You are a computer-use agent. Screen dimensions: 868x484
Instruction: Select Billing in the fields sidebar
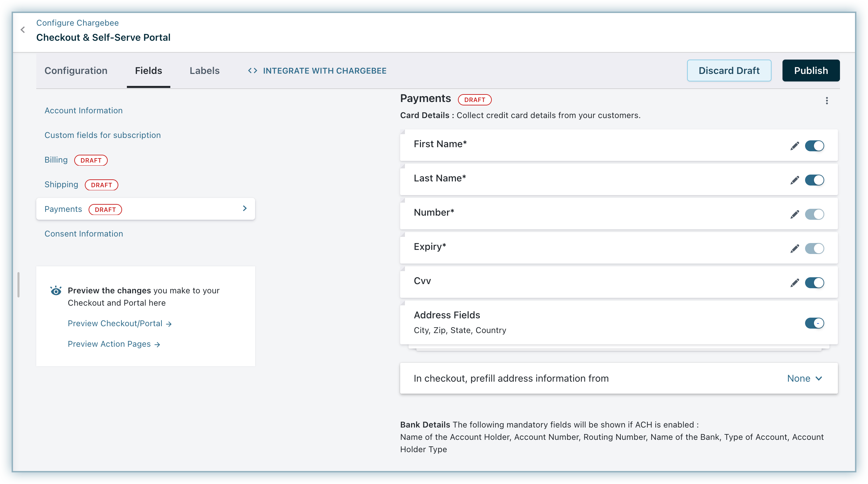pos(56,160)
